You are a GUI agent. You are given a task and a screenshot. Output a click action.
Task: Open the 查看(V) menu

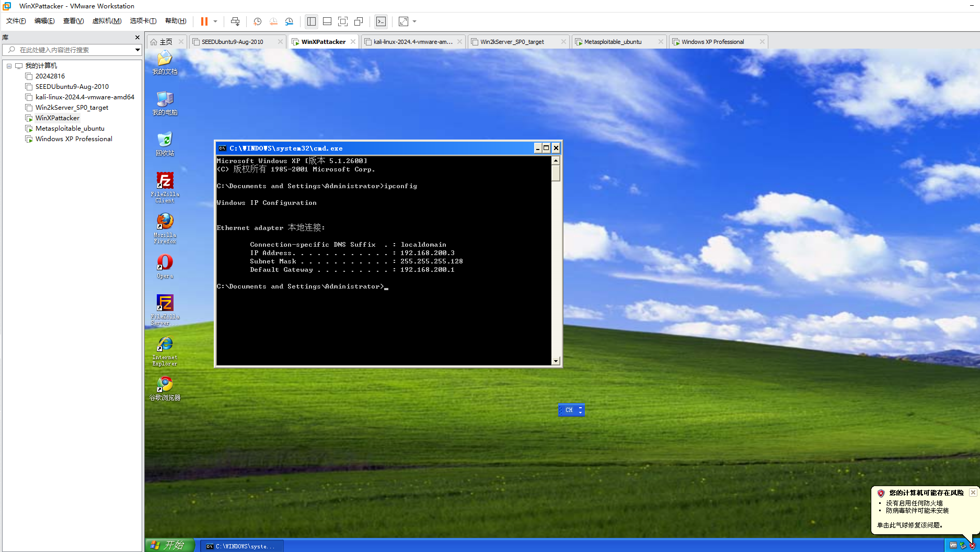[73, 21]
